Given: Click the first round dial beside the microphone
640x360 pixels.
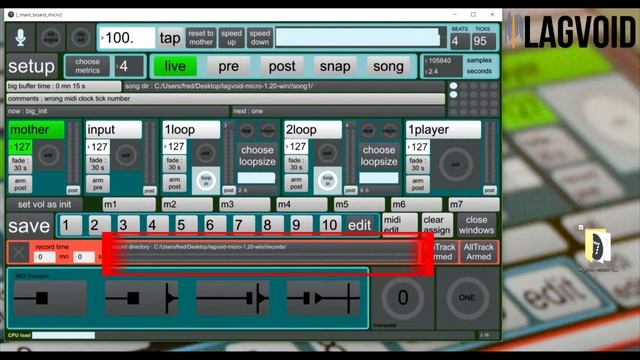Looking at the screenshot, I should (51, 38).
